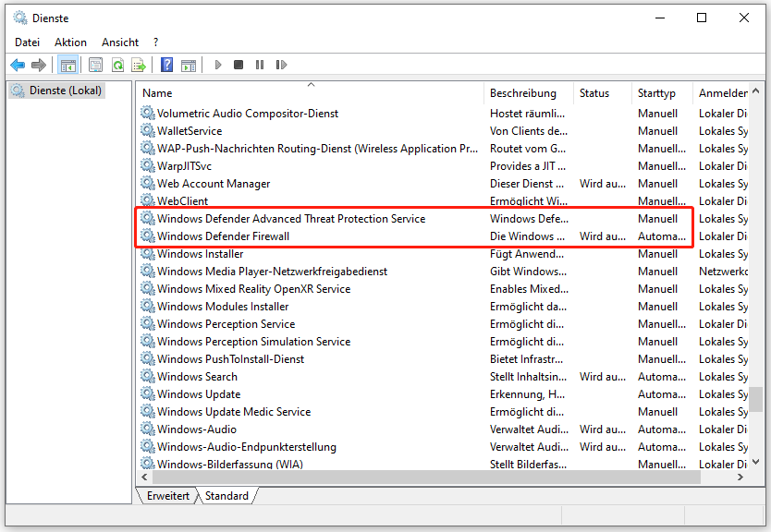Viewport: 771px width, 532px height.
Task: Refresh the service list
Action: point(118,65)
